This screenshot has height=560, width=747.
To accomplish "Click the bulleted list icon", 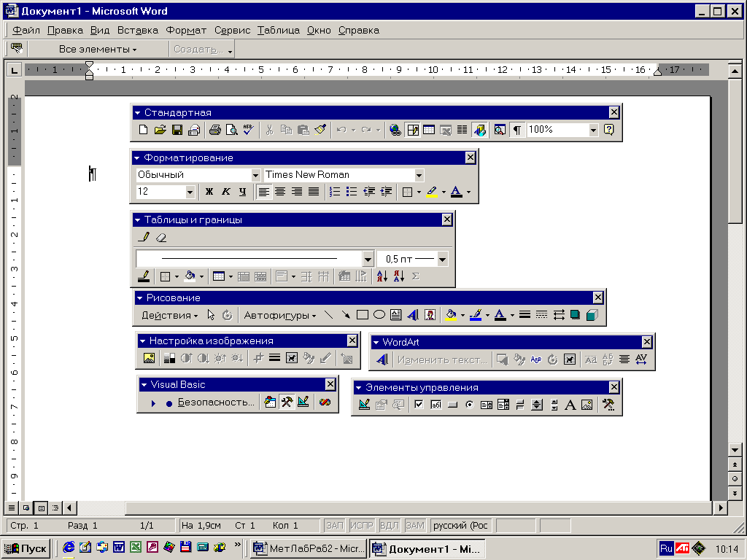I will [x=352, y=192].
